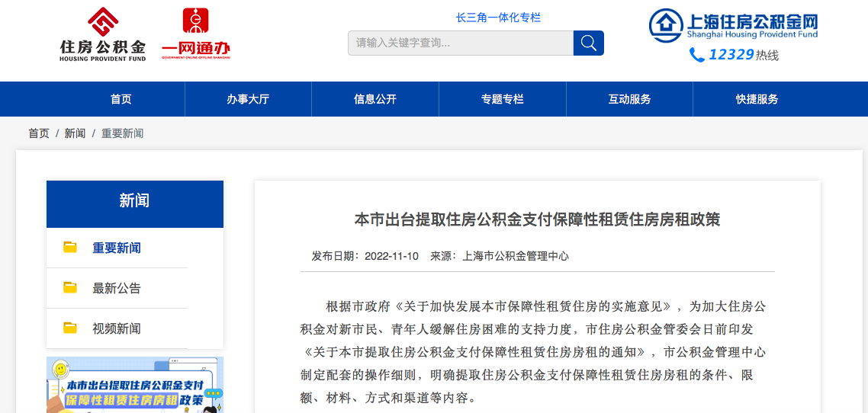Click the 12329 hotline phone icon
868x413 pixels.
696,55
